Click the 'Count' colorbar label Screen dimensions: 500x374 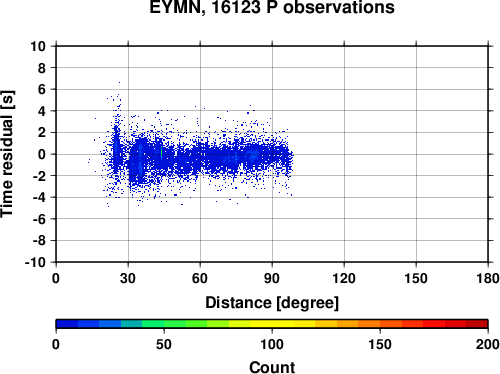pyautogui.click(x=272, y=367)
